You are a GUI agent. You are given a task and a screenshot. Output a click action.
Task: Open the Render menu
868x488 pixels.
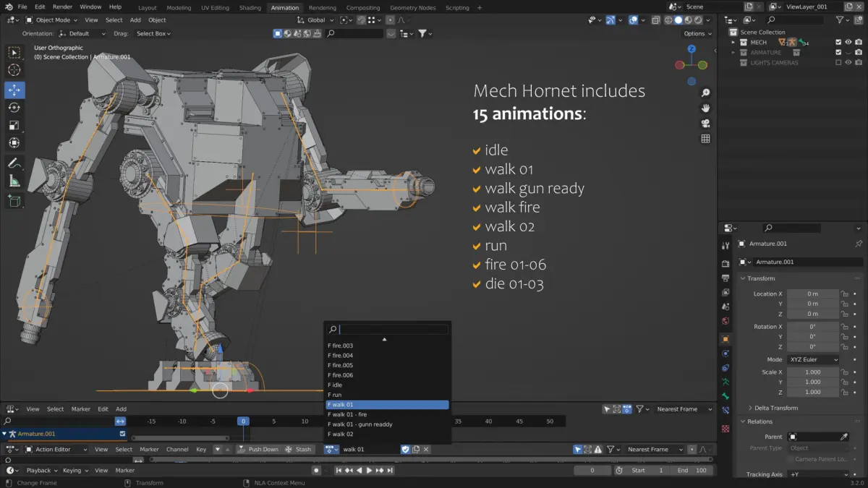[62, 7]
